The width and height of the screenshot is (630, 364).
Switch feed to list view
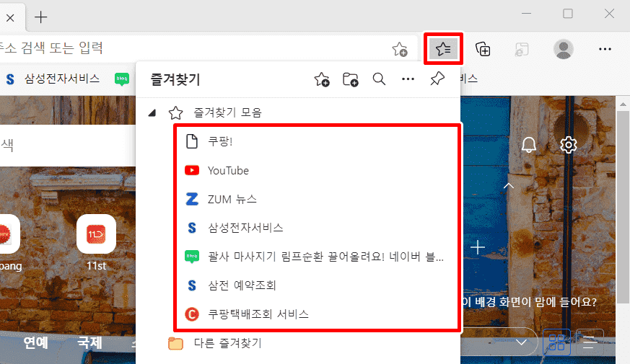click(590, 342)
